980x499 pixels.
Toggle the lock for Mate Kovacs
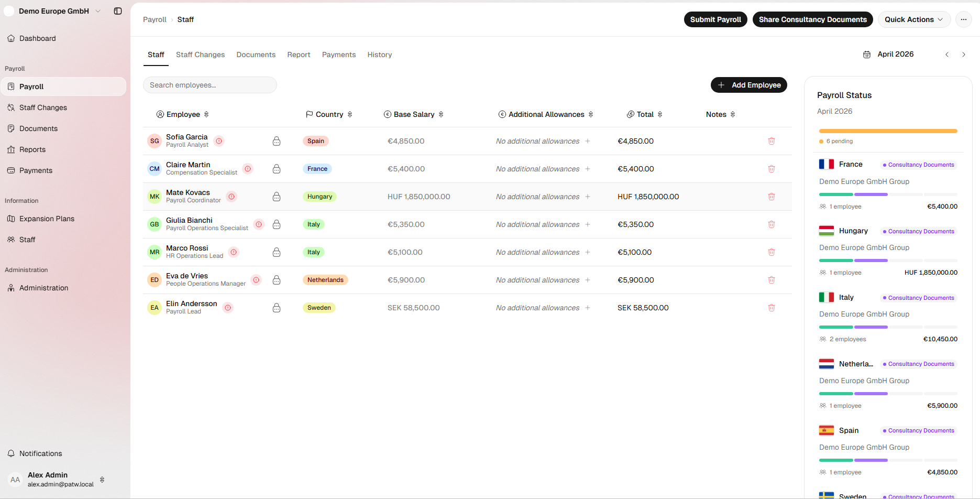coord(277,197)
